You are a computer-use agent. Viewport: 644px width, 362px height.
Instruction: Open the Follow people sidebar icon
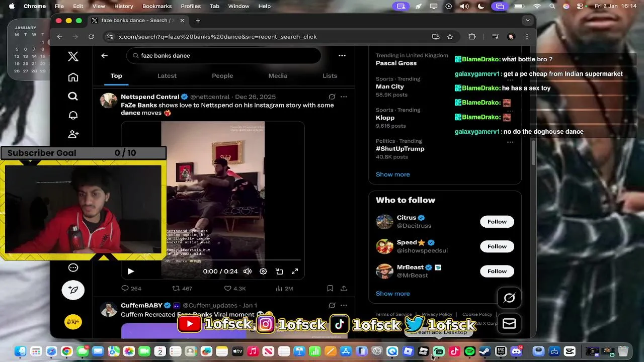click(x=73, y=134)
